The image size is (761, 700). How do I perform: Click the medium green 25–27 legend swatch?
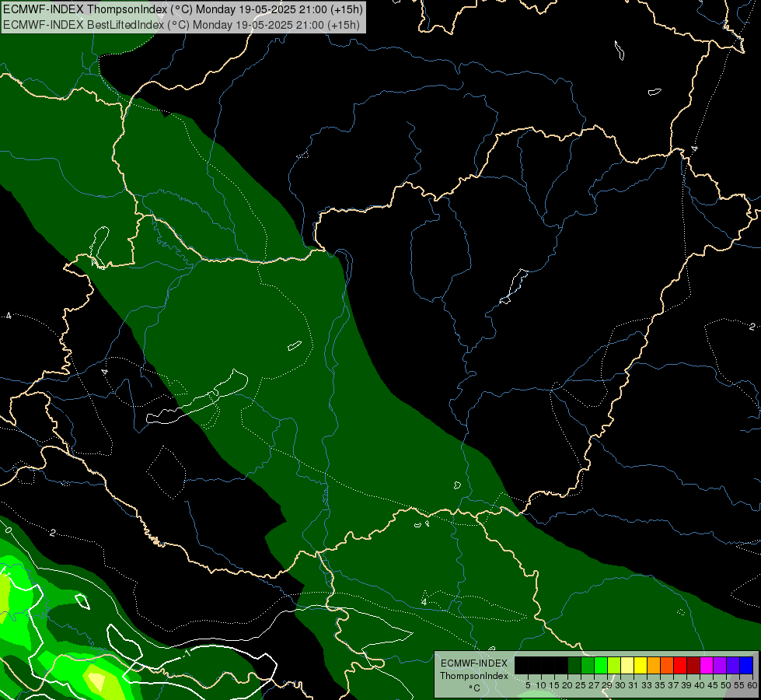(588, 665)
